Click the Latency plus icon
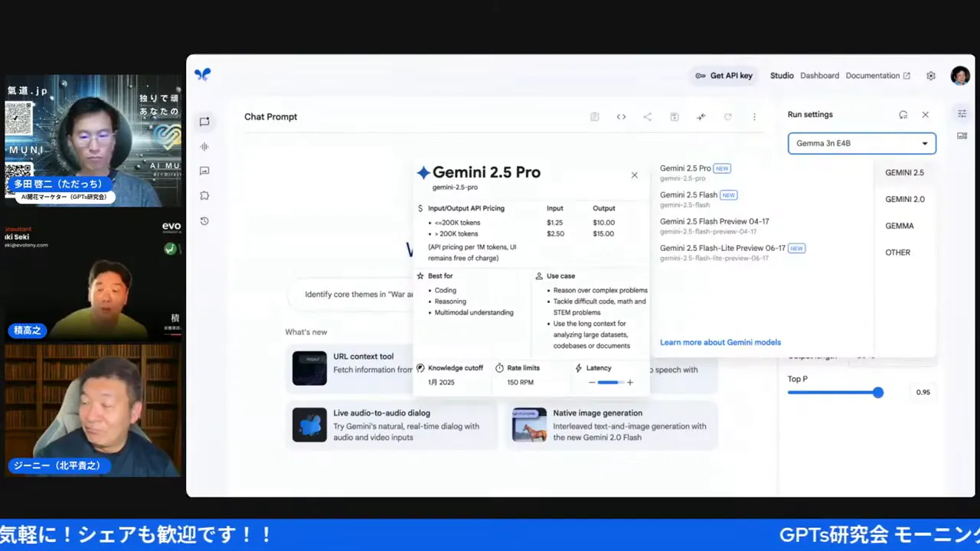 630,383
